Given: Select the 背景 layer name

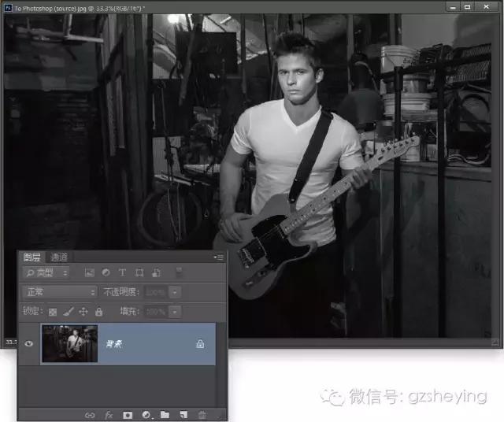Looking at the screenshot, I should click(x=114, y=344).
